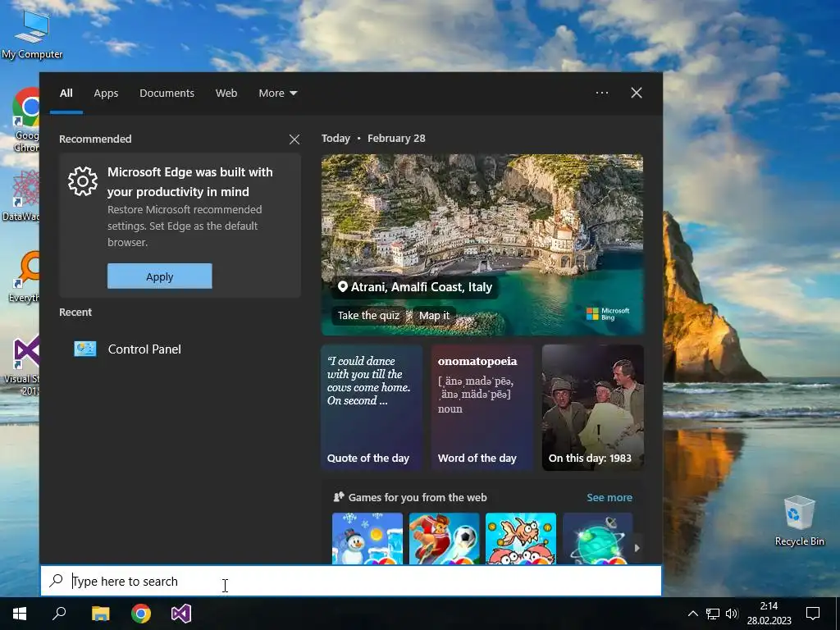Open File Explorer from the taskbar
Screen dimensions: 840x630
point(100,614)
